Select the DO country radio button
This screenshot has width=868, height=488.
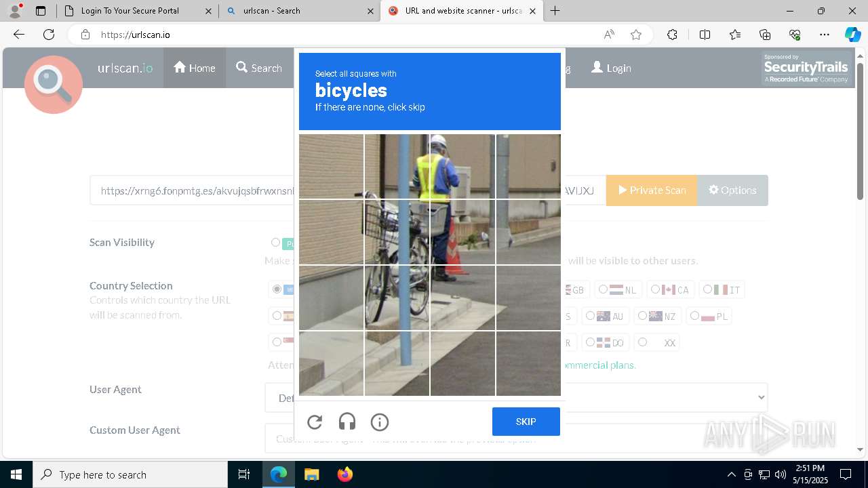point(590,342)
